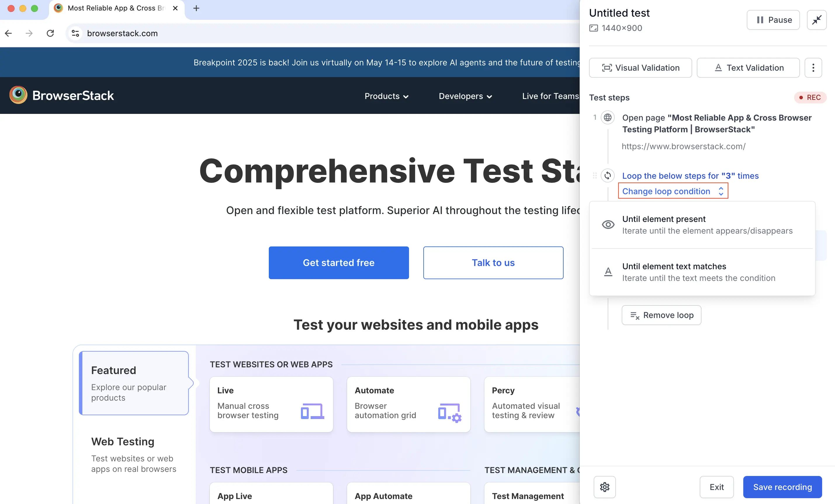Select Until element text matches option
The height and width of the screenshot is (504, 835).
pos(702,272)
